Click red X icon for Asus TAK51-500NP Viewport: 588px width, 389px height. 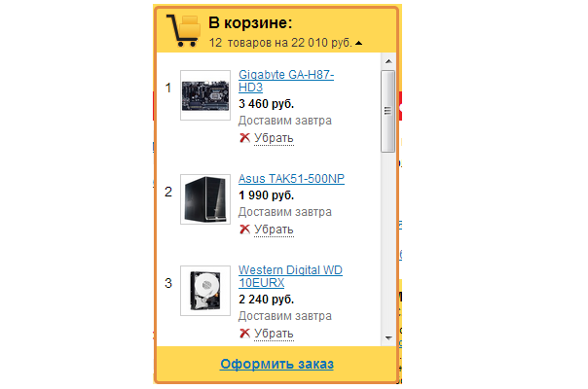[244, 230]
